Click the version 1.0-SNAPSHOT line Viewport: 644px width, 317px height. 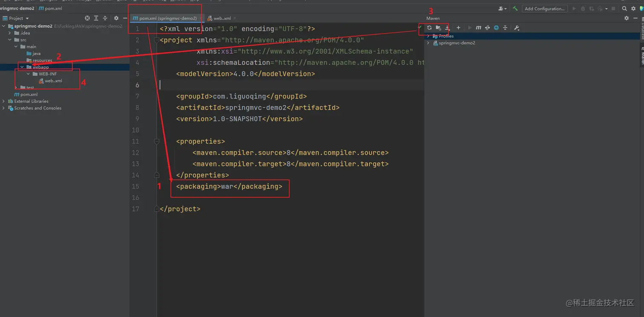(x=239, y=119)
